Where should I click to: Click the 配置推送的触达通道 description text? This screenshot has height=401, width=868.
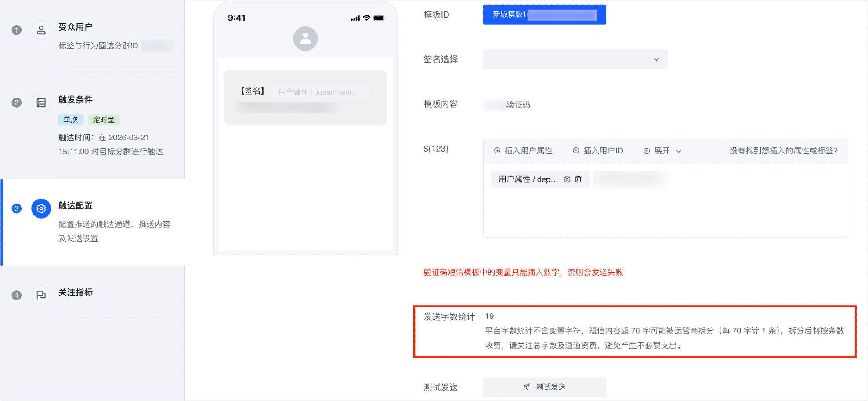pos(114,231)
